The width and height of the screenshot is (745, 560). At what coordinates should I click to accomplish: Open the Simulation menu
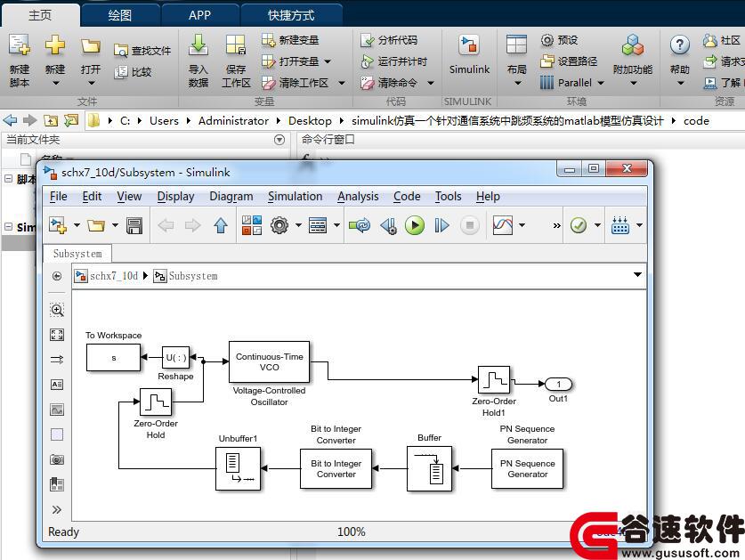point(295,197)
